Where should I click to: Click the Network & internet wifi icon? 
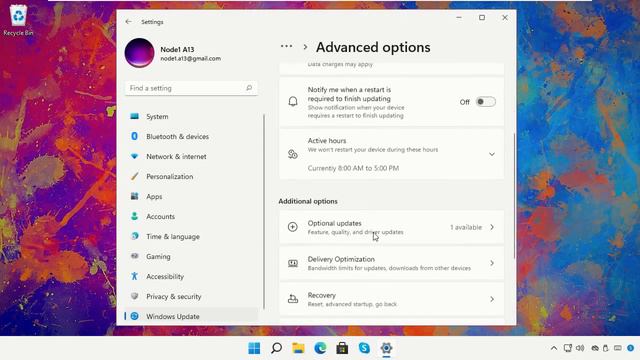(x=134, y=156)
